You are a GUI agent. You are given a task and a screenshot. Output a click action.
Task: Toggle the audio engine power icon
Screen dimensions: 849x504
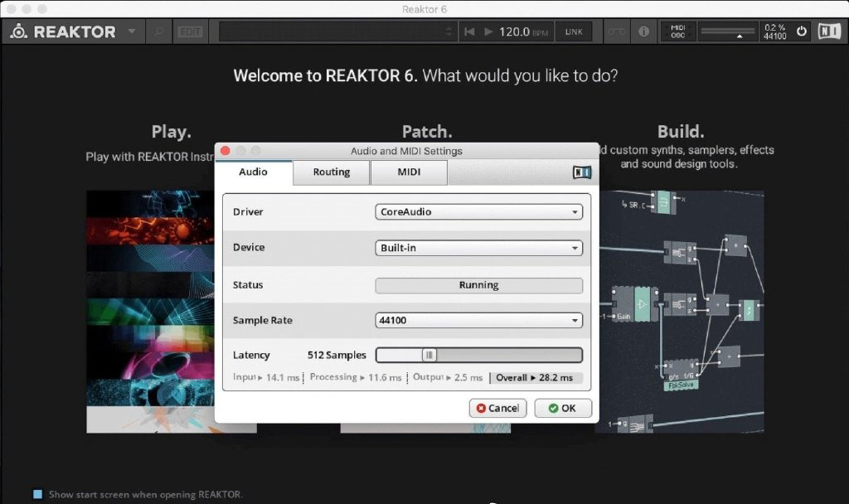tap(801, 31)
